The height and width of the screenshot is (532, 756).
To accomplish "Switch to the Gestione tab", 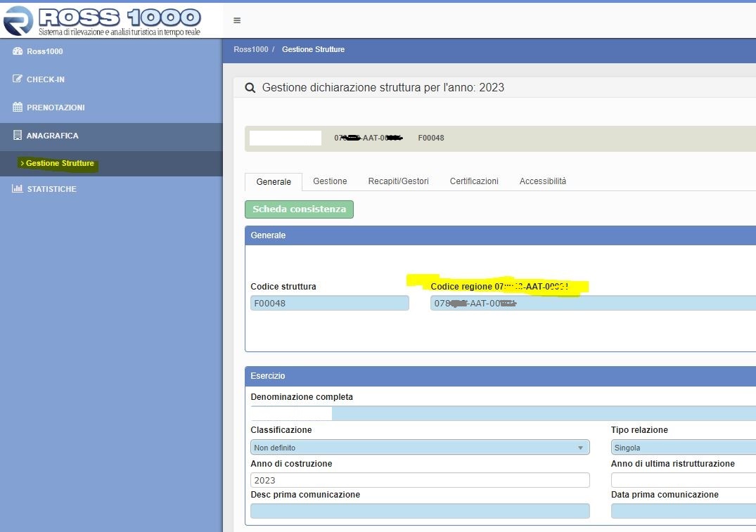I will click(x=330, y=181).
